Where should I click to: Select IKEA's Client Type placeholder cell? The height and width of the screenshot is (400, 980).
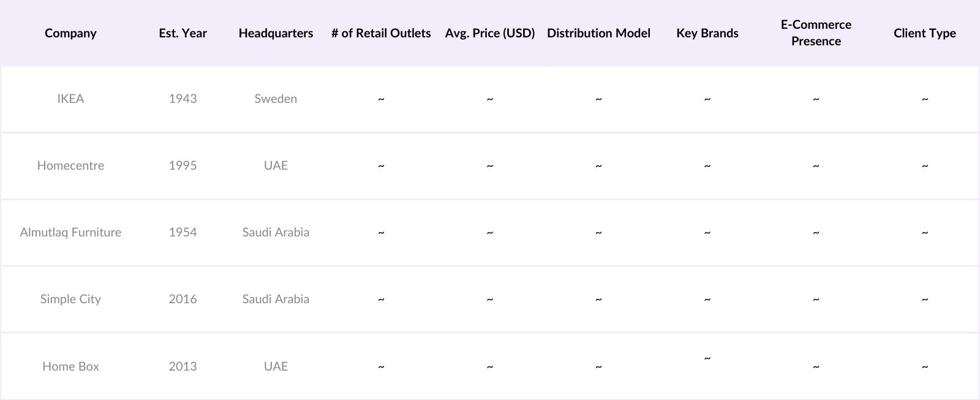tap(925, 99)
